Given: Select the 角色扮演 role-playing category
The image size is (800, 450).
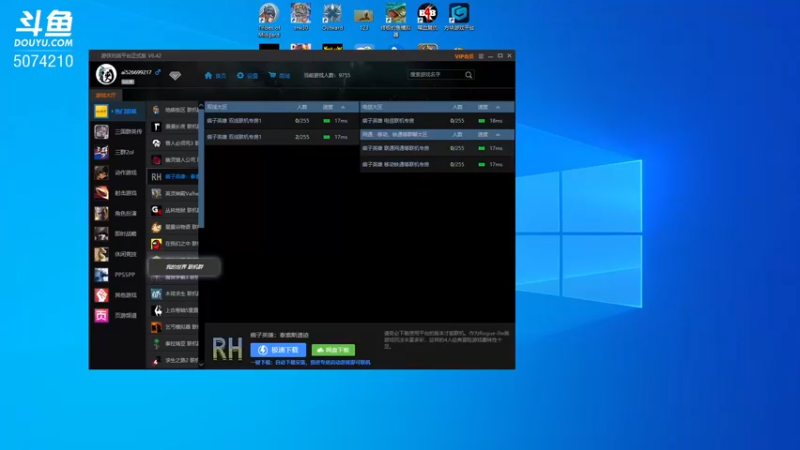Looking at the screenshot, I should click(x=117, y=213).
